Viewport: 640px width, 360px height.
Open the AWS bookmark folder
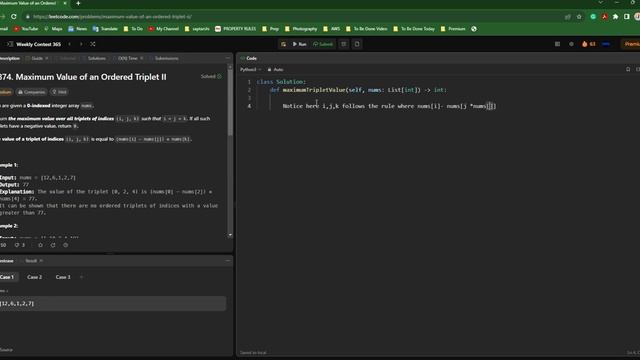click(331, 29)
